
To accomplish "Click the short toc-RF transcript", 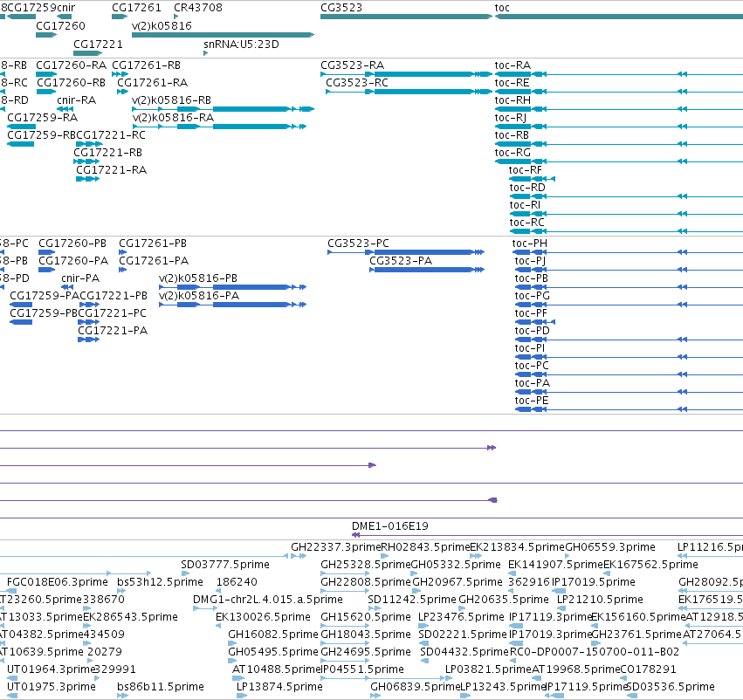I will 532,179.
